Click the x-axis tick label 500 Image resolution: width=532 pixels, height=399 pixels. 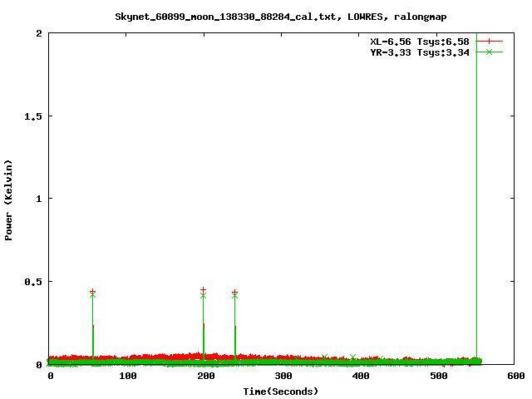tap(438, 376)
